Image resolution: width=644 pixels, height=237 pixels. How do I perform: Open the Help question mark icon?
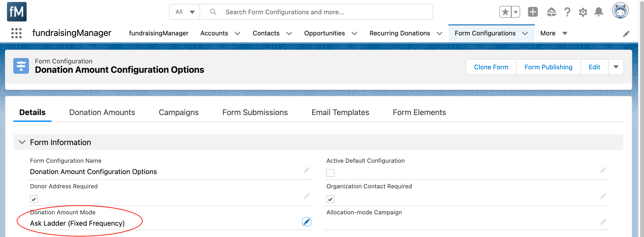[567, 12]
